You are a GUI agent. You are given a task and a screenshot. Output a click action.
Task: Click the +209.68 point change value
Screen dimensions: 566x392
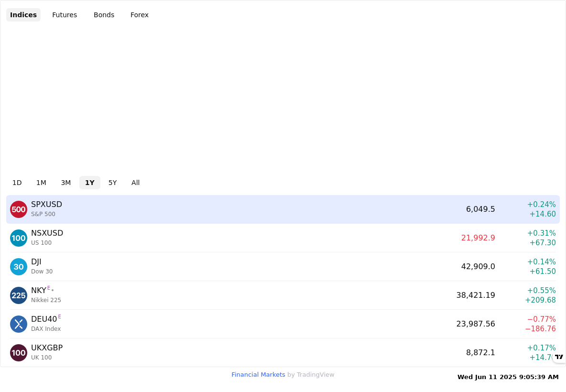coord(540,300)
